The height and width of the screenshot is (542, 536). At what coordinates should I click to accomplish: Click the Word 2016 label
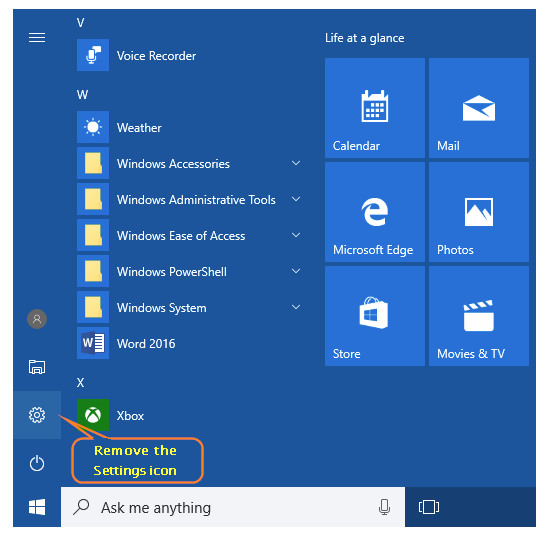pyautogui.click(x=146, y=344)
